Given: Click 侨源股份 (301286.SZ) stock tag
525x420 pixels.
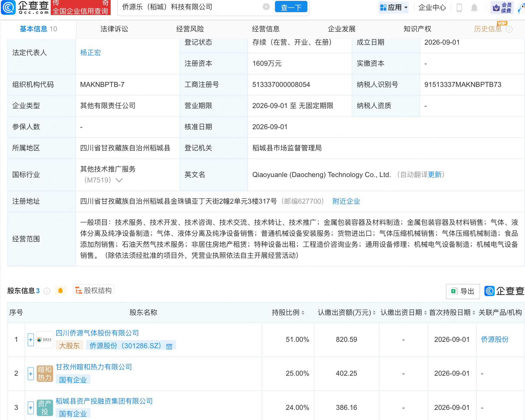Looking at the screenshot, I should [x=131, y=346].
